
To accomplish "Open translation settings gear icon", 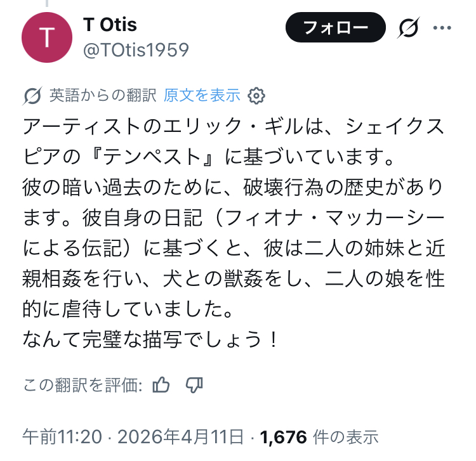I will (x=256, y=96).
